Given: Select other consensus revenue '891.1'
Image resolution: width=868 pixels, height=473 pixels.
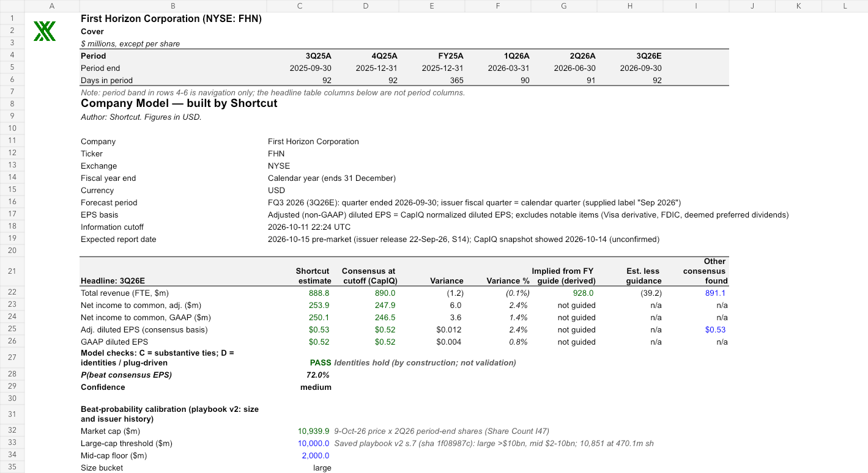Looking at the screenshot, I should 715,293.
